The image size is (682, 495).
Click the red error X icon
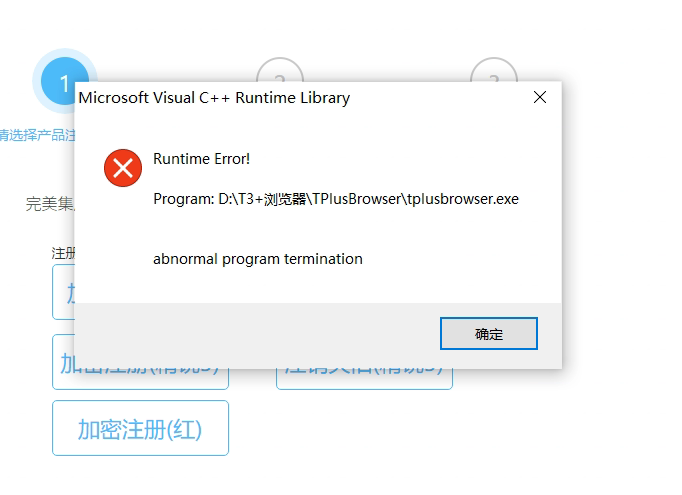click(x=123, y=168)
